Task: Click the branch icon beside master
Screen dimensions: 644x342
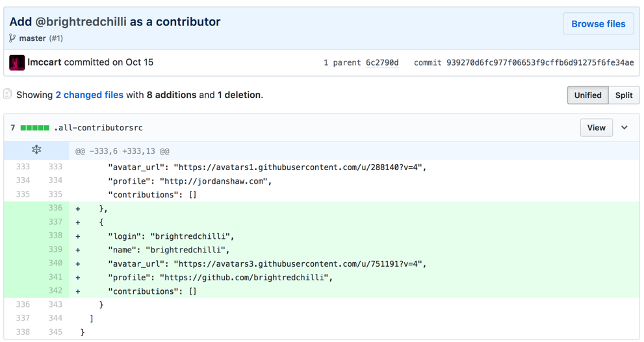Action: point(12,38)
